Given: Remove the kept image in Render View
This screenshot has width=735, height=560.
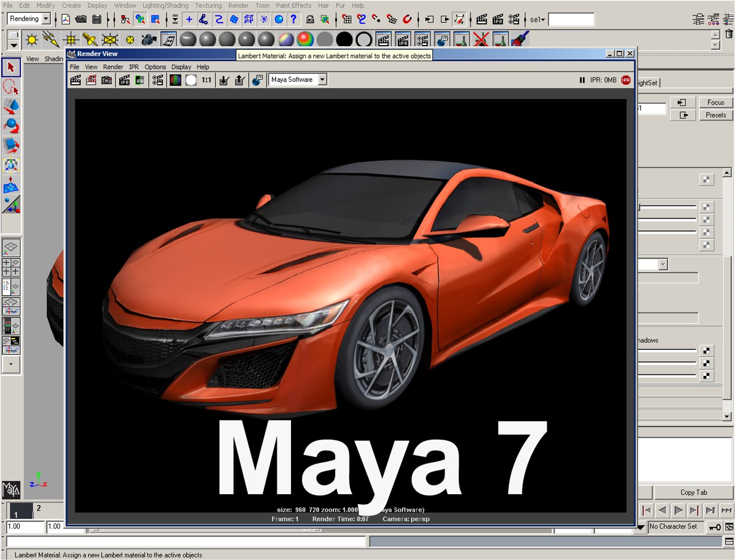Looking at the screenshot, I should pos(240,80).
